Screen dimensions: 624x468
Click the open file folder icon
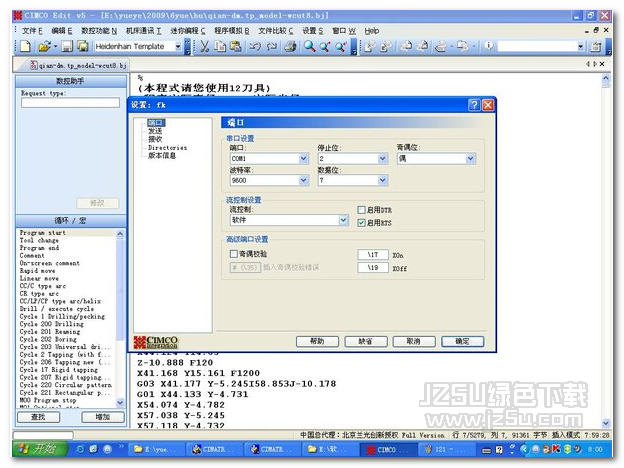(x=44, y=47)
